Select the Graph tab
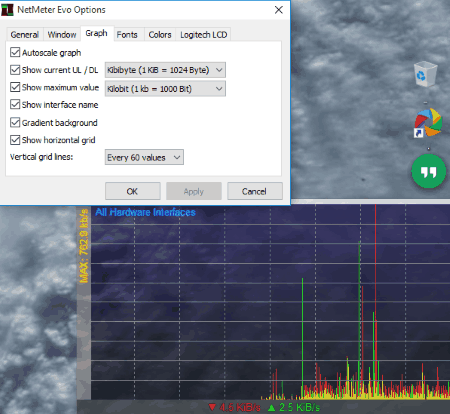The width and height of the screenshot is (450, 414). click(97, 33)
